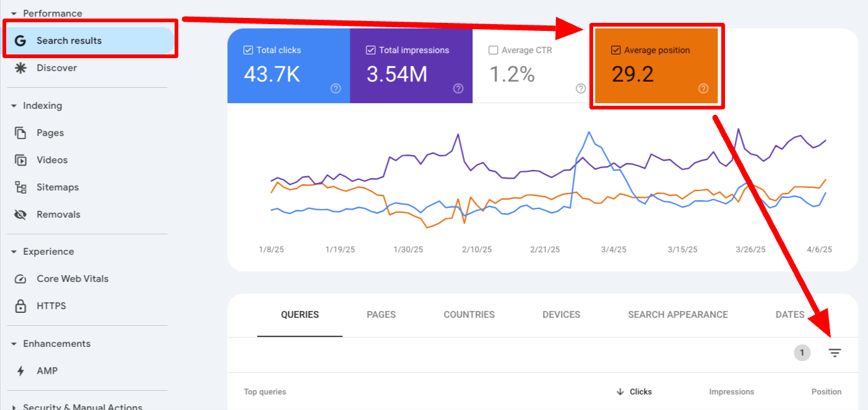Open help icon on Average position card
Viewport: 868px width, 410px height.
pos(703,88)
